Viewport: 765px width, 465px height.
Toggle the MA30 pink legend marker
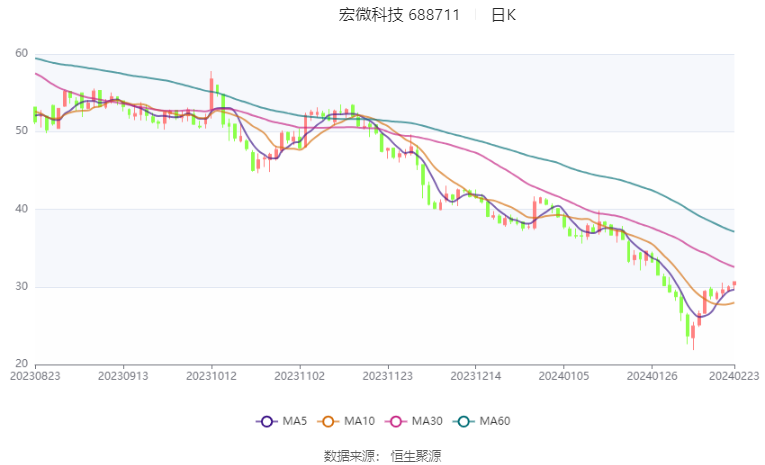[x=396, y=422]
